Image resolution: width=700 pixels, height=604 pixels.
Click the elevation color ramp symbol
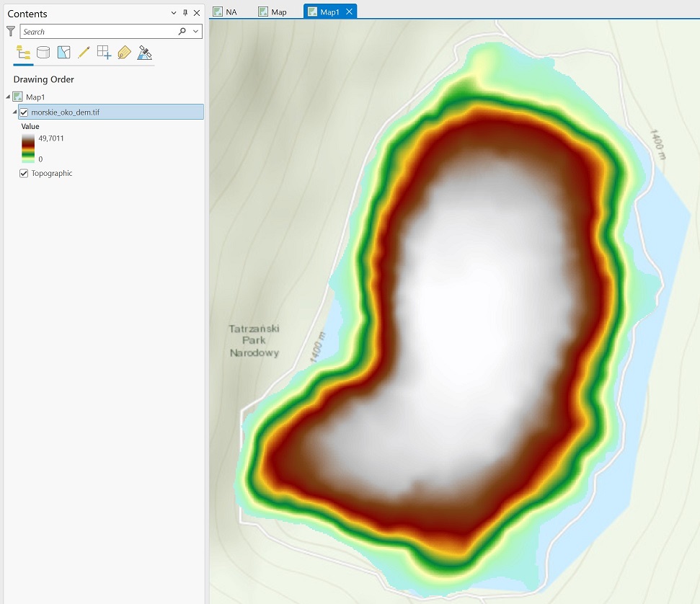[x=27, y=148]
